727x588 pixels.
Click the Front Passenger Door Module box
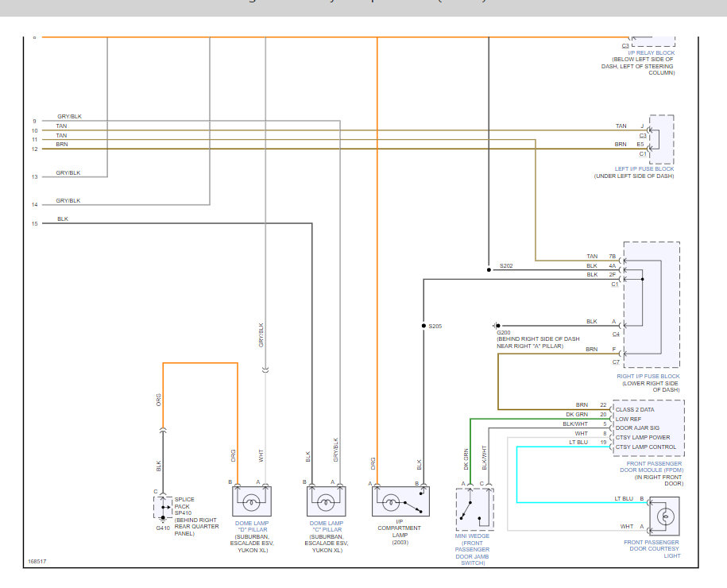tap(648, 428)
